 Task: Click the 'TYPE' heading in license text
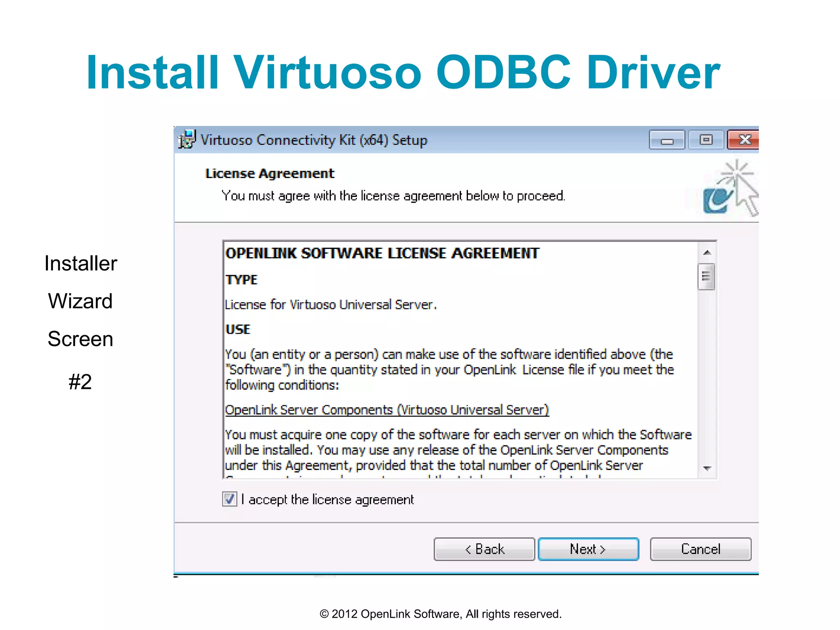coord(242,280)
